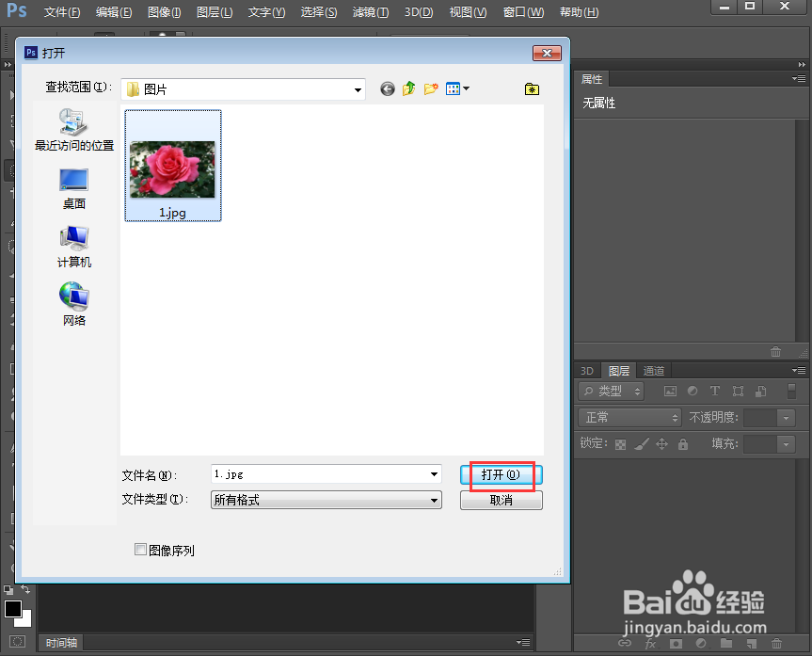Switch to the 3D panel tab
812x656 pixels.
(x=587, y=371)
